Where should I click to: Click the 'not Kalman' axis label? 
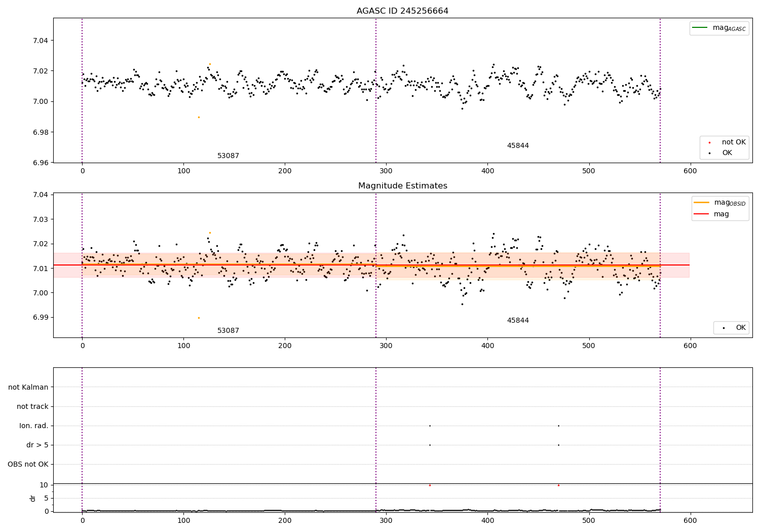click(x=28, y=388)
